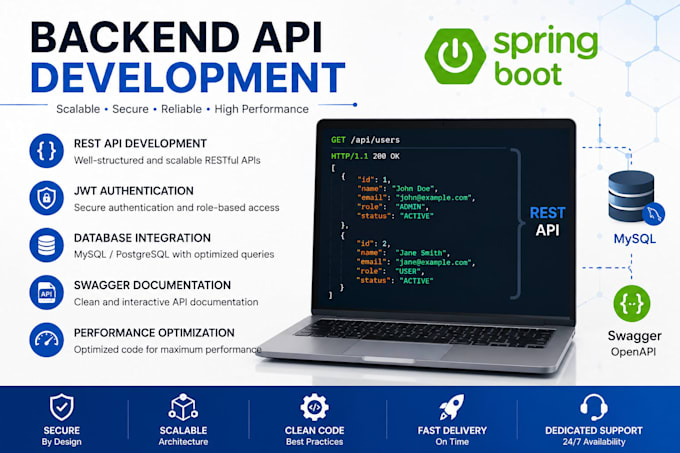The height and width of the screenshot is (453, 680).
Task: Click the "High Performance" tagline text
Action: tap(262, 109)
